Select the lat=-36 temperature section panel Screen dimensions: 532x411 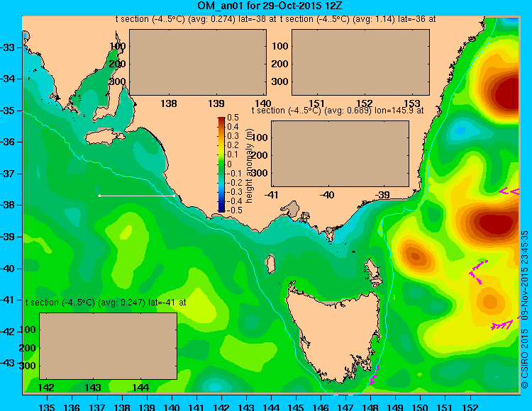[x=360, y=62]
